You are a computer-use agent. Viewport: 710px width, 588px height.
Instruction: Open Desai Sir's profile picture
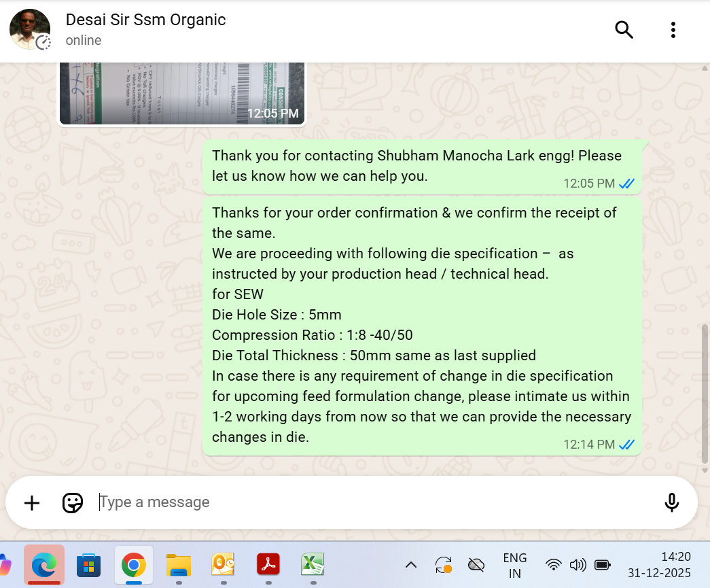point(30,30)
